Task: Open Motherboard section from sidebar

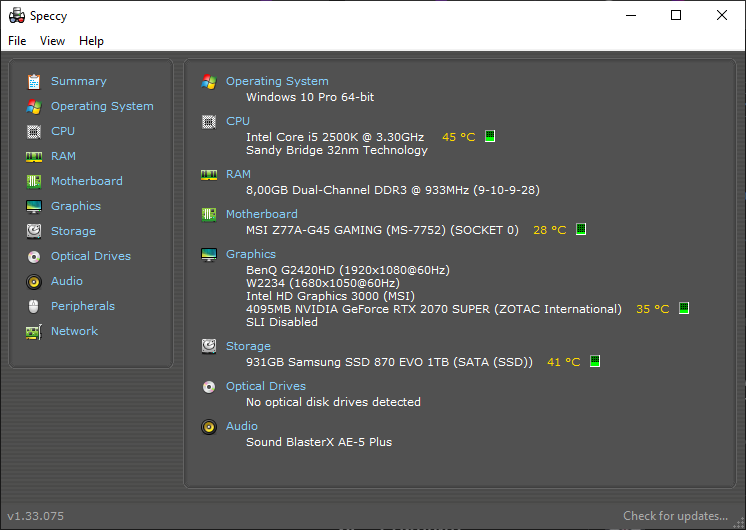Action: [x=87, y=181]
